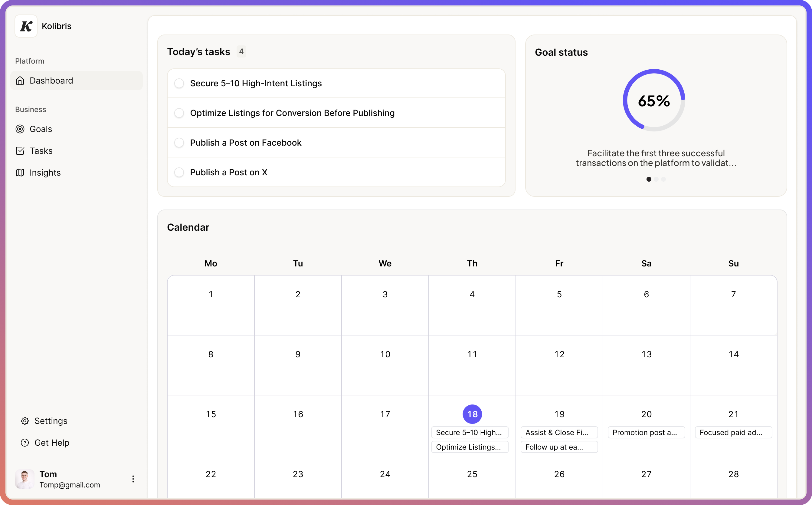Mark 'Secure 5–10 High-Intent Listings' as complete
This screenshot has width=812, height=505.
[x=179, y=83]
